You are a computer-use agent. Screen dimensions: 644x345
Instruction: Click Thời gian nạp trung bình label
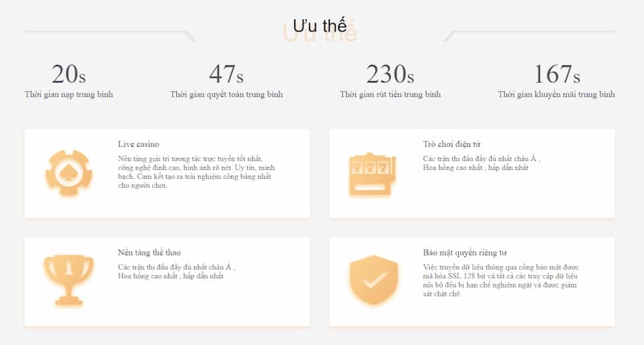[68, 95]
